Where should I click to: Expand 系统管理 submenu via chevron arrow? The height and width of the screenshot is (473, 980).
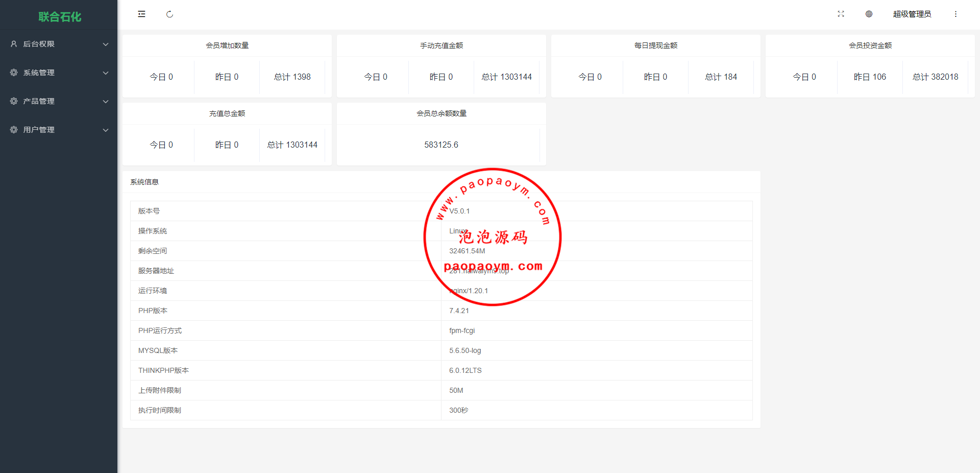[106, 73]
